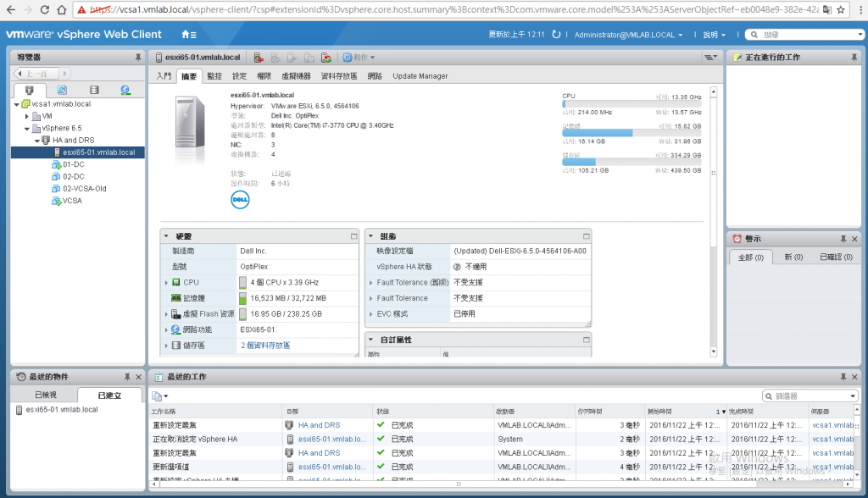
Task: Click the CPU usage bar
Action: (632, 104)
